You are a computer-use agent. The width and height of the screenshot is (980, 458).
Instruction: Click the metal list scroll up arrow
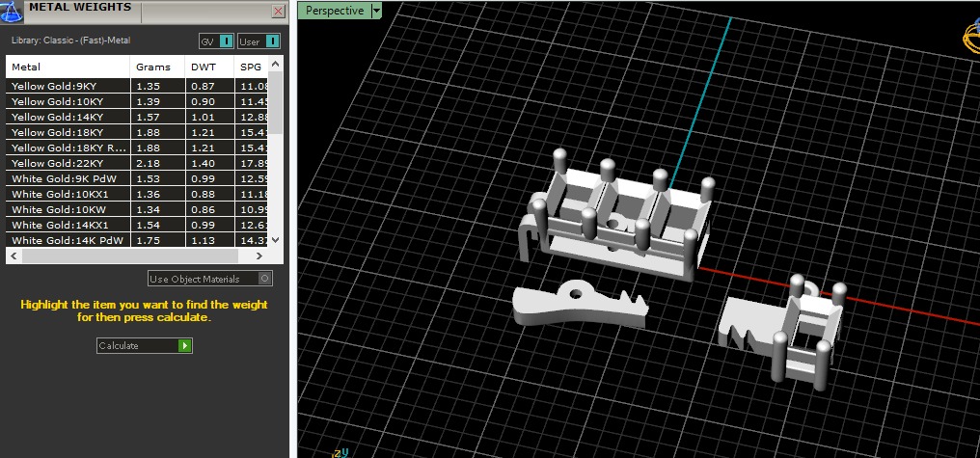[x=276, y=63]
